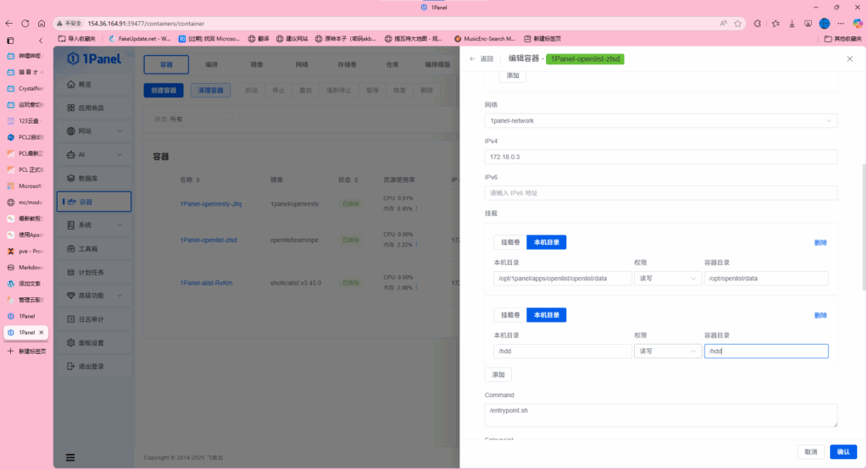868x470 pixels.
Task: Switch to the 镜像 tab
Action: 257,64
